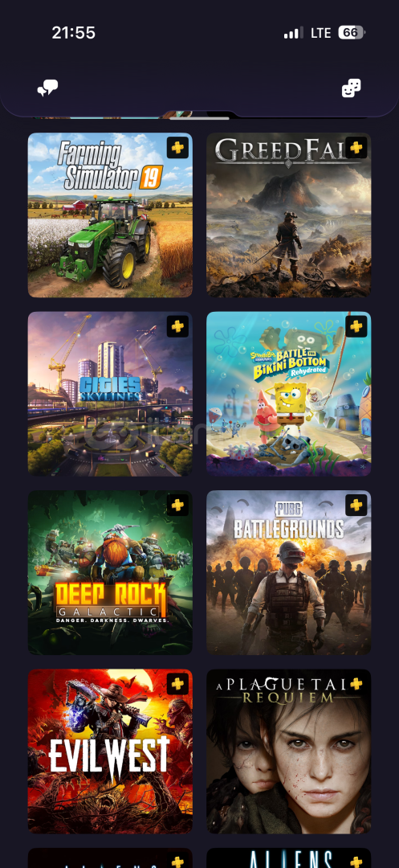Tap the battery indicator in status bar
This screenshot has width=399, height=868.
pos(352,33)
